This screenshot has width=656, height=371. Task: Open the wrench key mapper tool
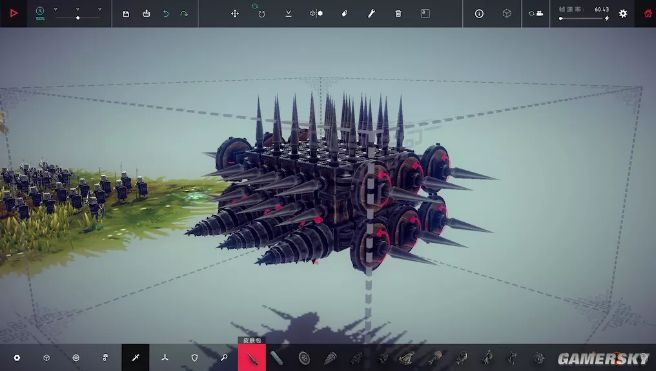pos(372,14)
